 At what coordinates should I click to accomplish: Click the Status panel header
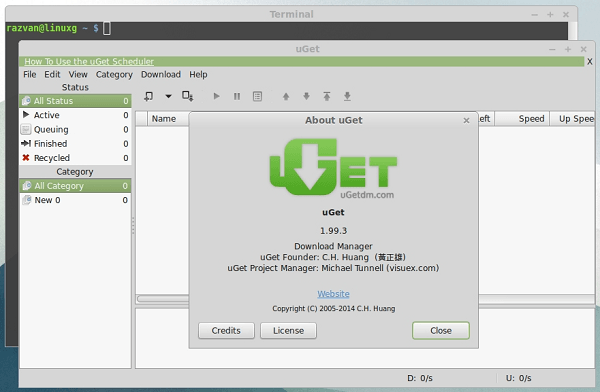(x=75, y=87)
